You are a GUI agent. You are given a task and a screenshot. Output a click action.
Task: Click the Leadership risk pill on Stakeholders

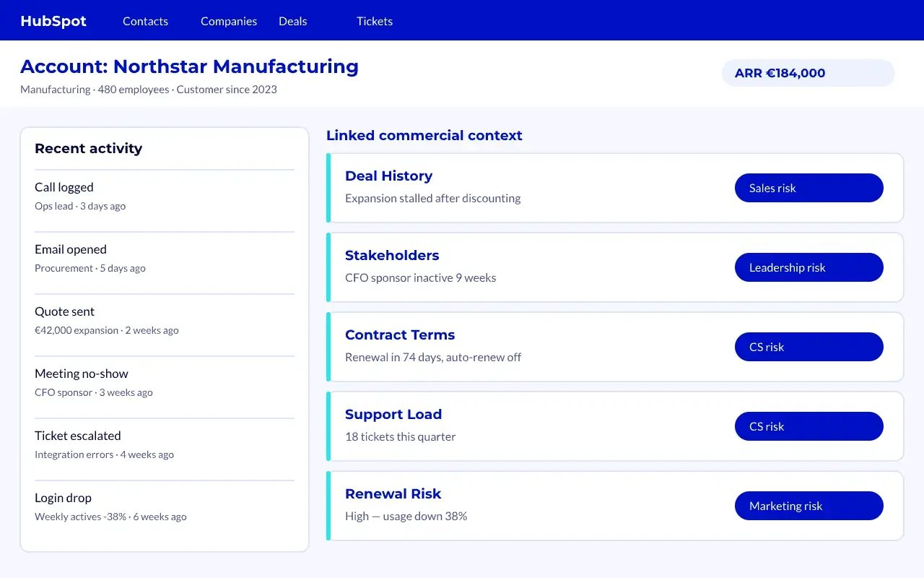click(809, 267)
